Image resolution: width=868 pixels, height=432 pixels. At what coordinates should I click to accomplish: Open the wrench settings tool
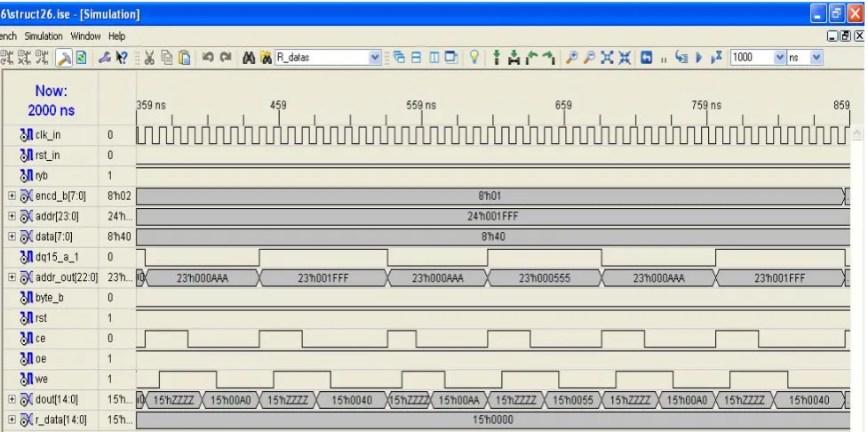pos(105,58)
